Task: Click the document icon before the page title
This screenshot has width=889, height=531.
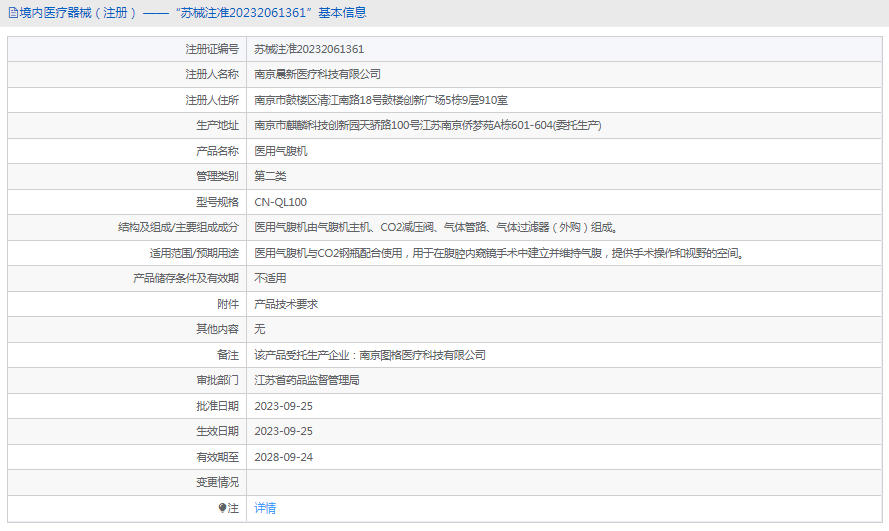Action: (x=13, y=13)
